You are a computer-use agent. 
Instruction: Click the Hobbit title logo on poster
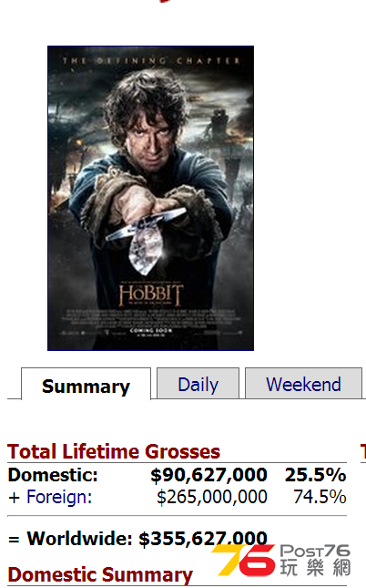pos(151,294)
